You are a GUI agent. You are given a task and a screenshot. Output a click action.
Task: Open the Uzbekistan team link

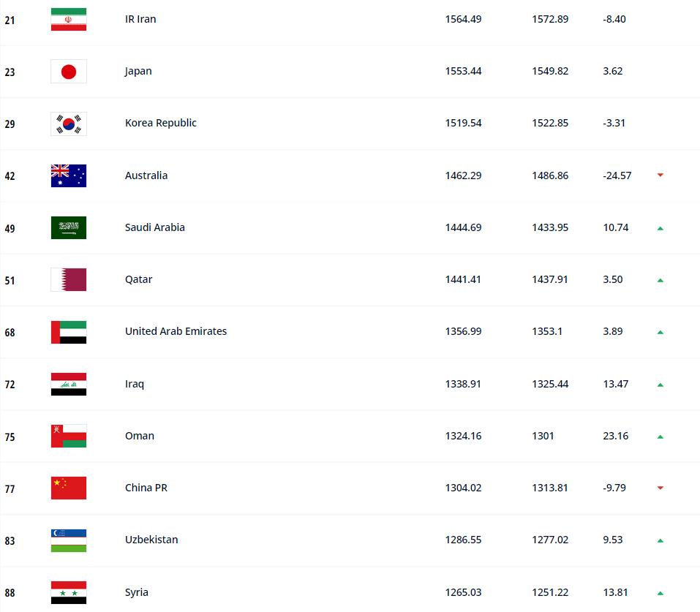pyautogui.click(x=151, y=540)
